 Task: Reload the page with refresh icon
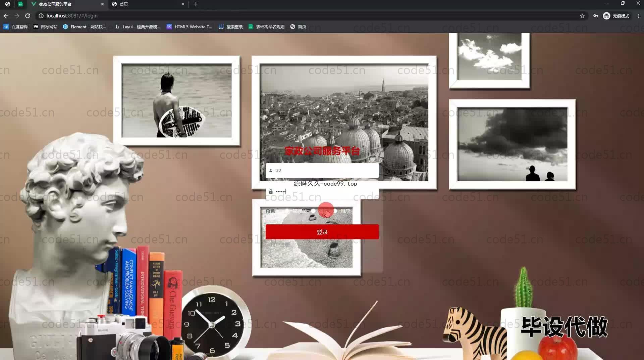coord(28,16)
